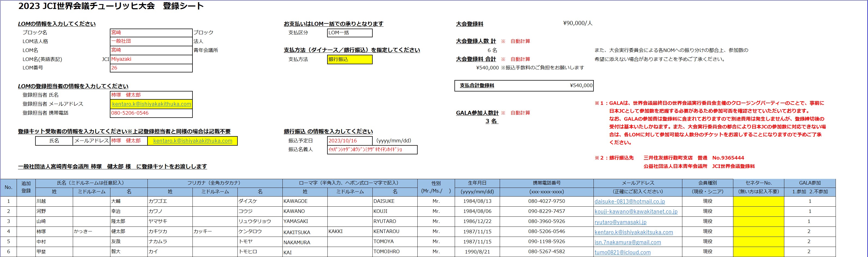868x257 pixels.
Task: Open the tumo0821@icloud.com email link
Action: pos(622,252)
